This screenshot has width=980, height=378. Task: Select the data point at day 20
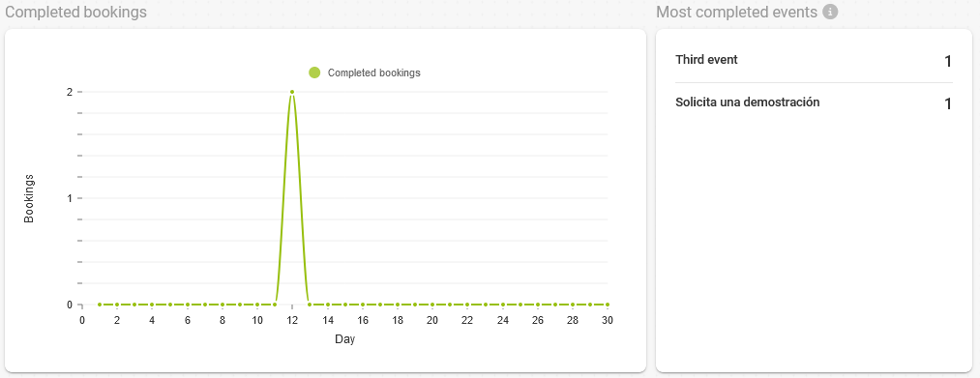click(x=431, y=305)
